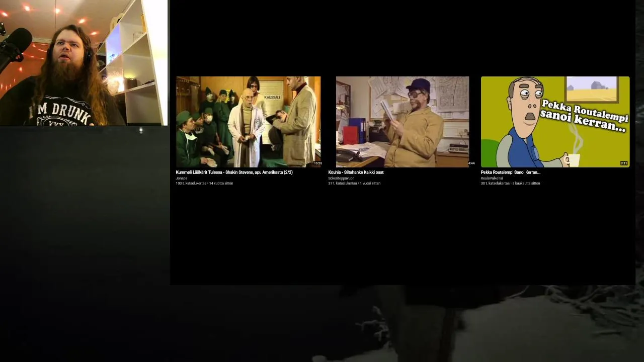Viewport: 644px width, 362px height.
Task: Click the '37 t. katselukertaa • 1 vuosi sitten' text
Action: coord(354,184)
